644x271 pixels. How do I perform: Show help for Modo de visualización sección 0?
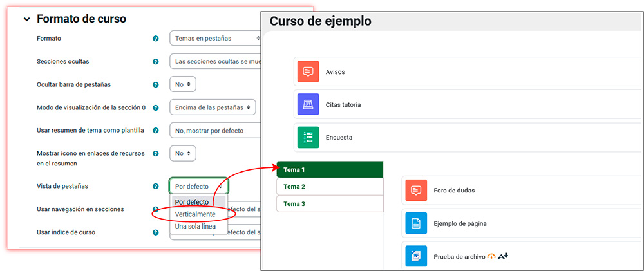[156, 107]
